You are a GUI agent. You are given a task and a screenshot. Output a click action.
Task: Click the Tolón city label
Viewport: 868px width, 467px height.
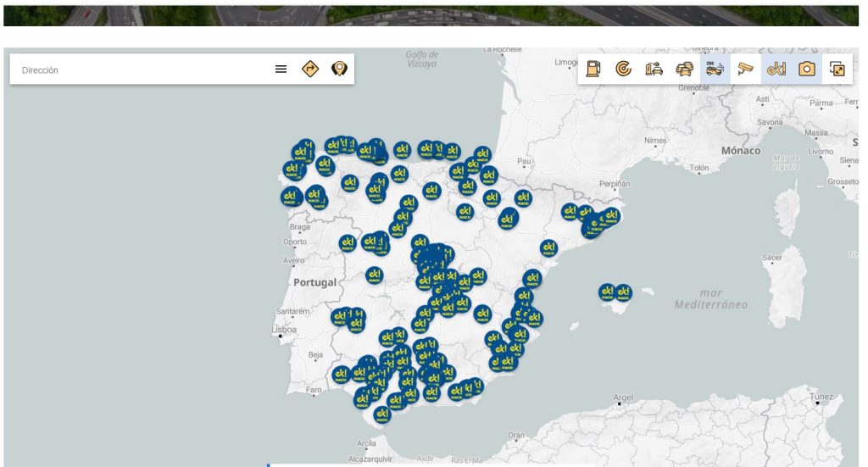pos(699,167)
